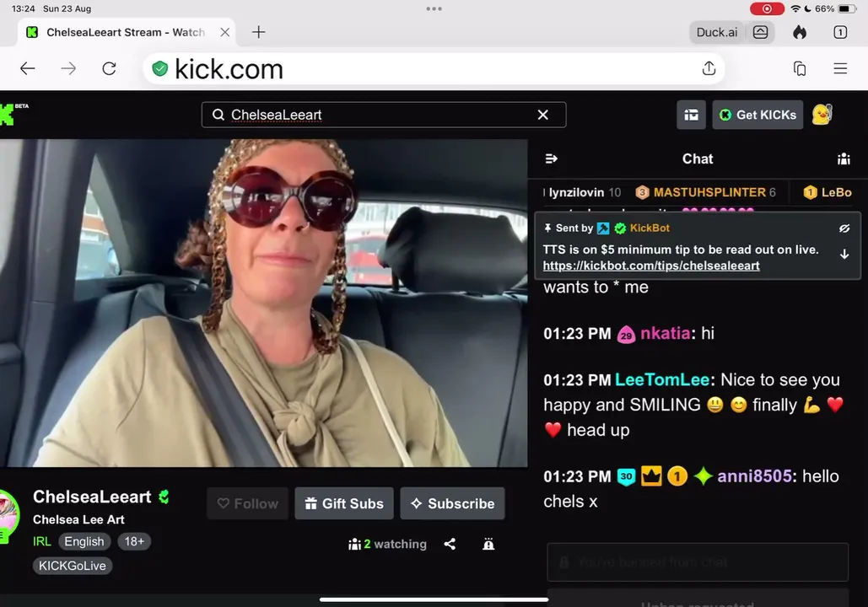Select the ChelseaLeeart Stream tab

tap(127, 32)
